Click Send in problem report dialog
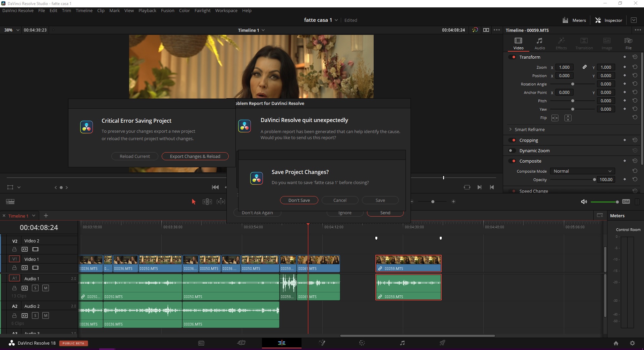This screenshot has height=350, width=644. tap(385, 213)
